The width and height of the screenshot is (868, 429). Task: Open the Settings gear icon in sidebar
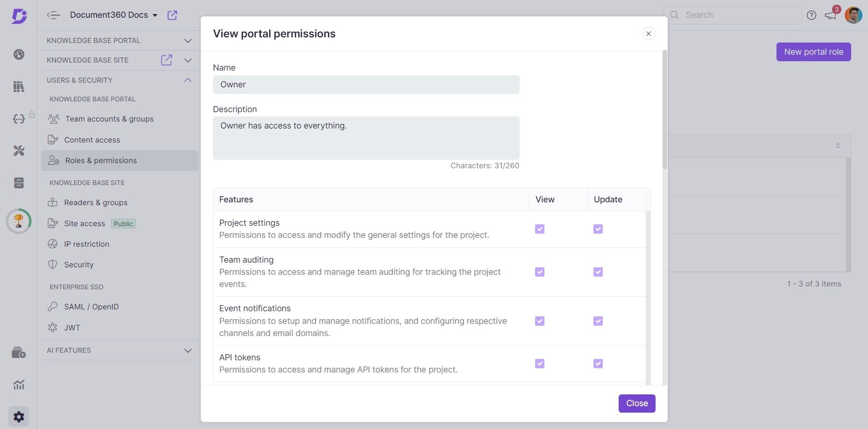(19, 416)
